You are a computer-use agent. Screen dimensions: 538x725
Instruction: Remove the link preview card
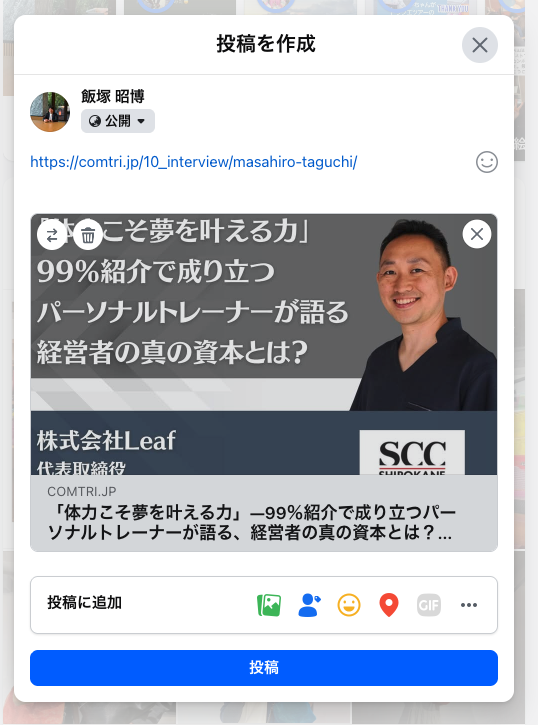[477, 234]
